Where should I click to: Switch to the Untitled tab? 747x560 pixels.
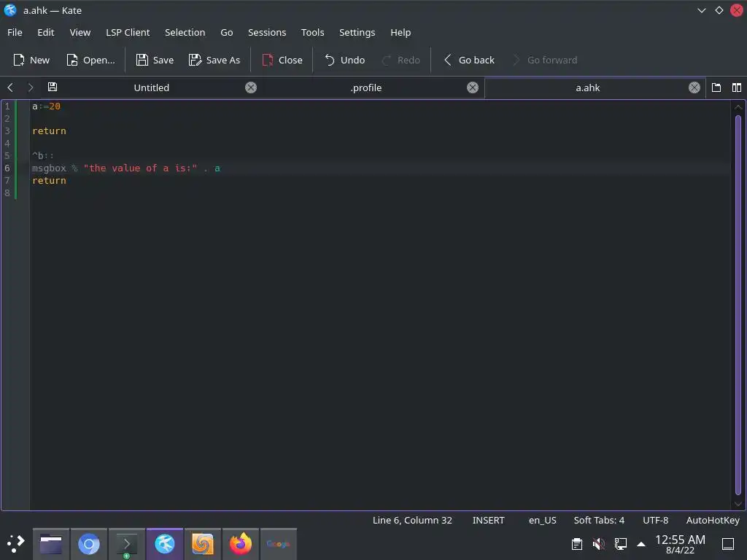pyautogui.click(x=152, y=87)
